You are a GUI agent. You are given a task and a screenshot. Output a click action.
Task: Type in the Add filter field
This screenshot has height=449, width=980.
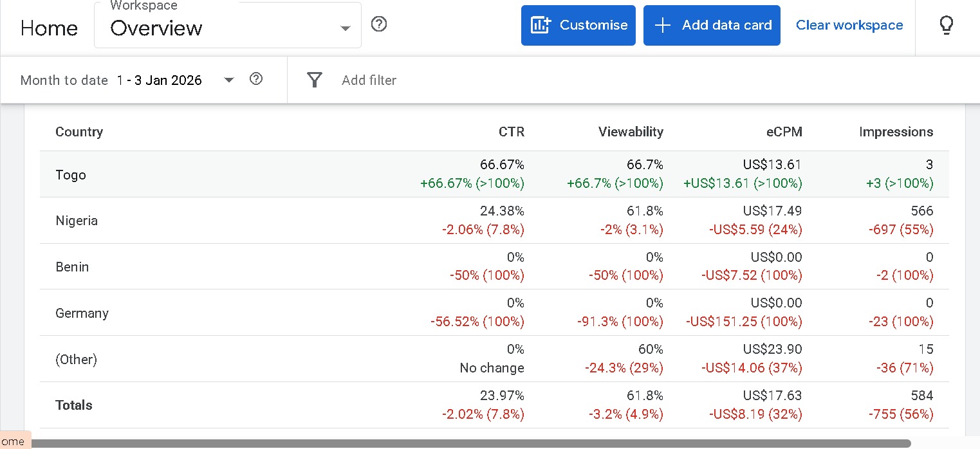tap(369, 80)
